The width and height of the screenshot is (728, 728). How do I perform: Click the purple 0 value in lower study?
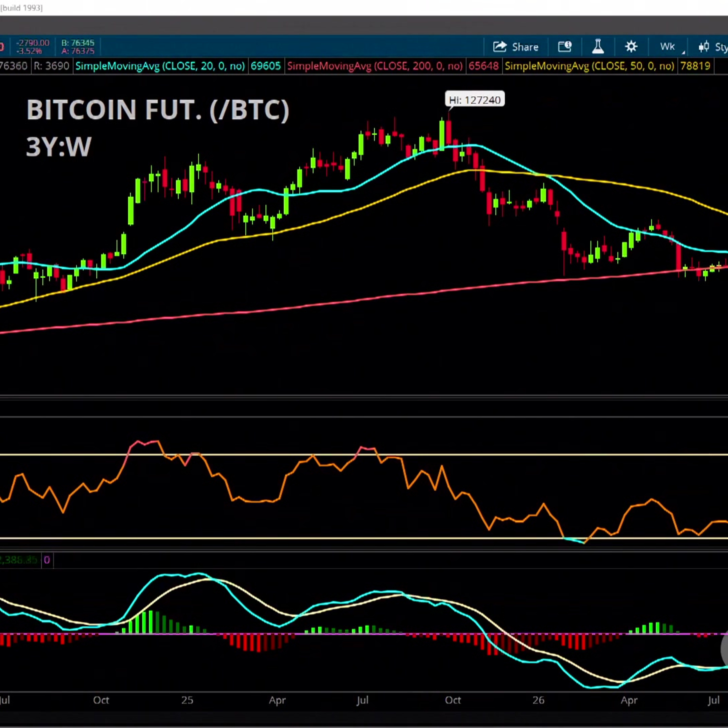(47, 560)
